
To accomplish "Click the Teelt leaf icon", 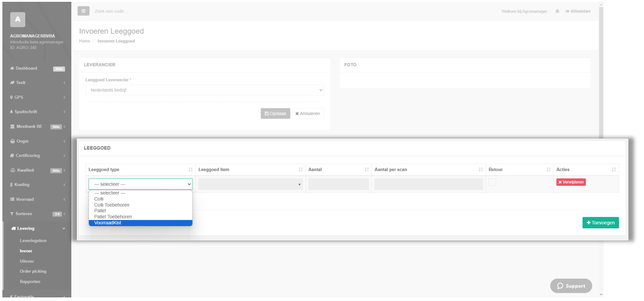I will click(13, 83).
